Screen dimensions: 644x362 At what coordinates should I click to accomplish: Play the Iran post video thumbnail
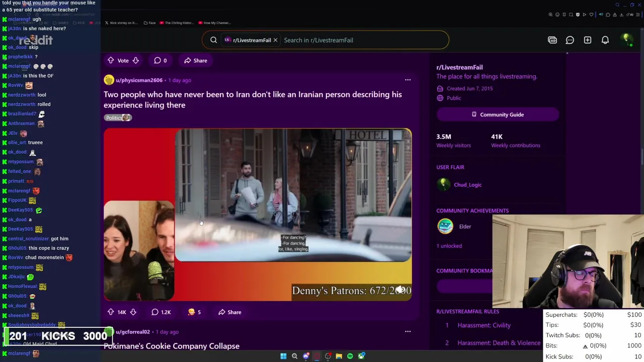click(258, 215)
